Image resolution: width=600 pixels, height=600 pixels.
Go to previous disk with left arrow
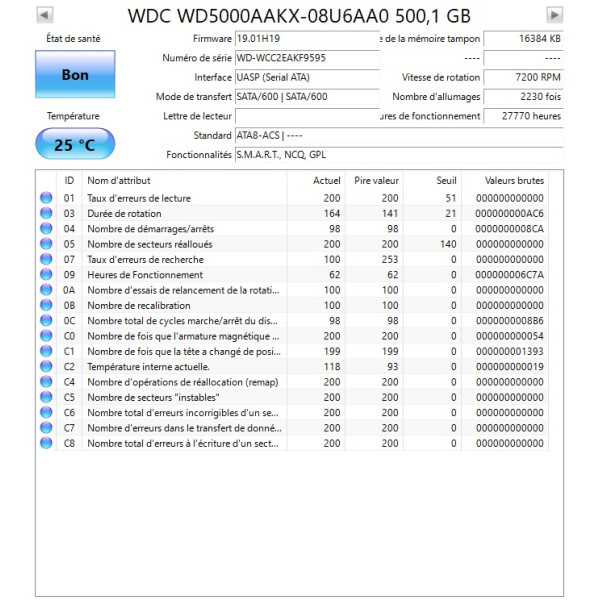(x=45, y=15)
